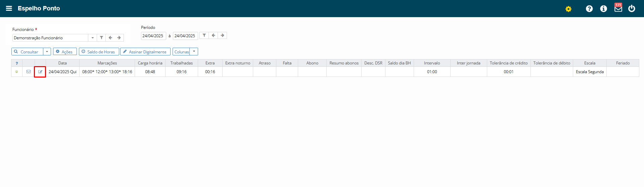Open the information icon in header
The height and width of the screenshot is (187, 644).
click(x=603, y=9)
